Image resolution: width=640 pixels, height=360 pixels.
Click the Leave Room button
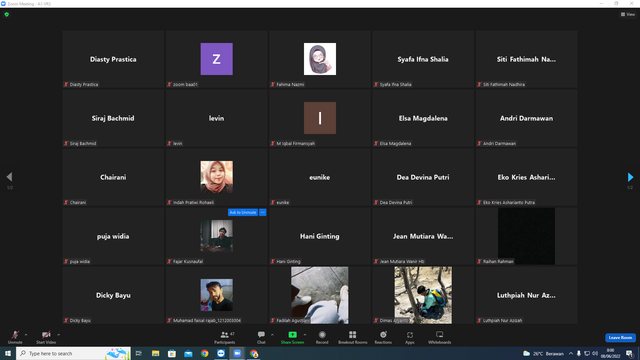click(620, 338)
